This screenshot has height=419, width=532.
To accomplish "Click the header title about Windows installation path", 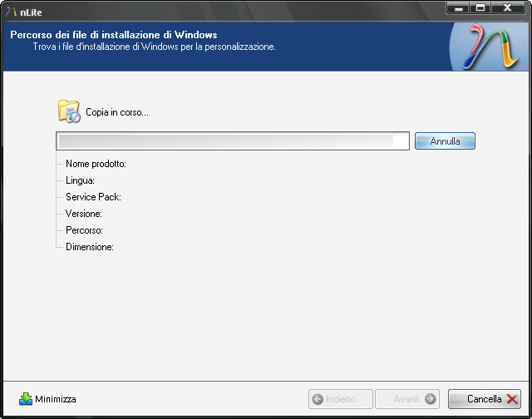I will pyautogui.click(x=113, y=35).
